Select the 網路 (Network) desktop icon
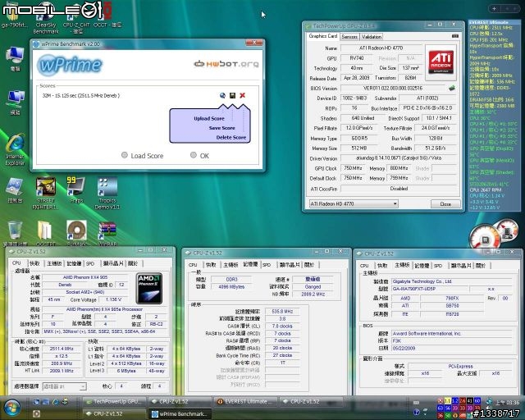Screen dimensions: 525x420 15,103
